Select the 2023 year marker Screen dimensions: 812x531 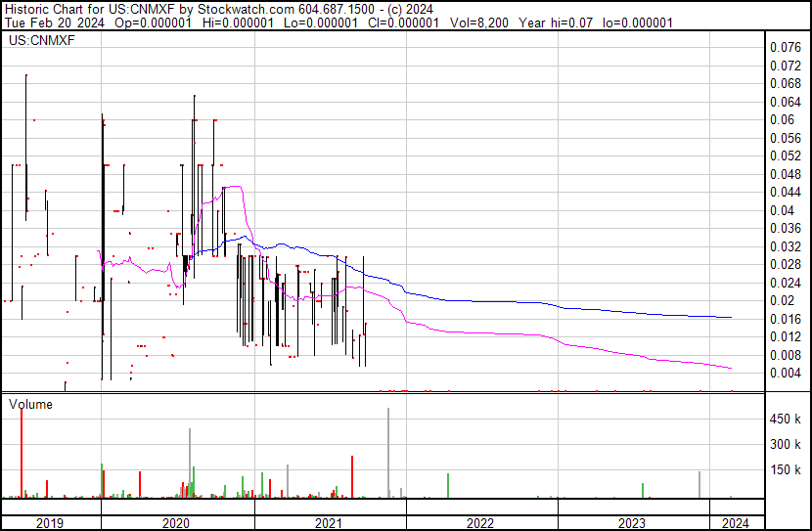pyautogui.click(x=632, y=523)
